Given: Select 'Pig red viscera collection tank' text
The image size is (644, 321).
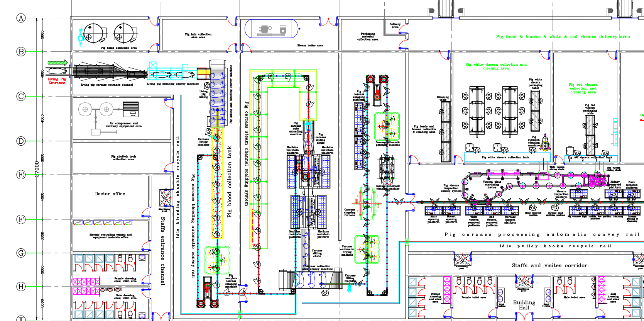Looking at the screenshot, I should (590, 157).
